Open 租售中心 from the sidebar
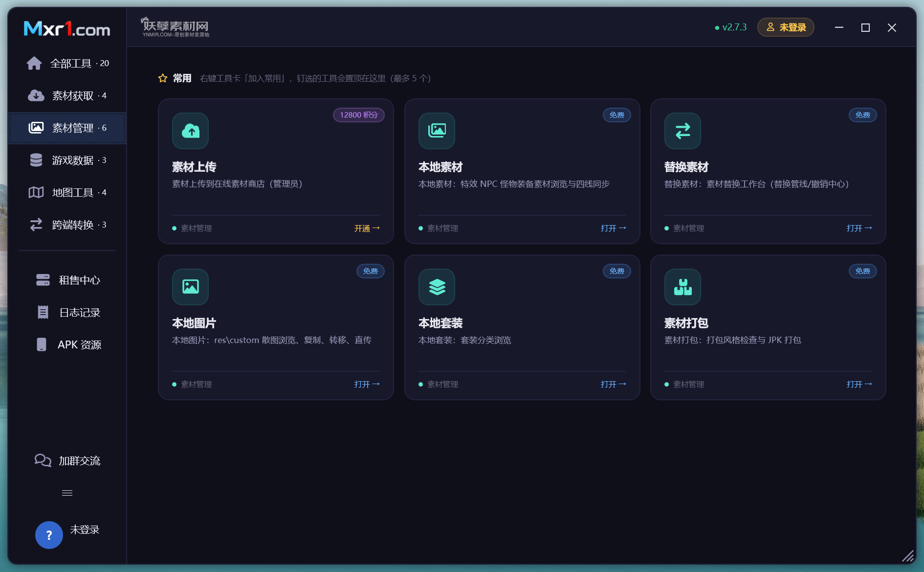This screenshot has height=572, width=924. coord(67,280)
